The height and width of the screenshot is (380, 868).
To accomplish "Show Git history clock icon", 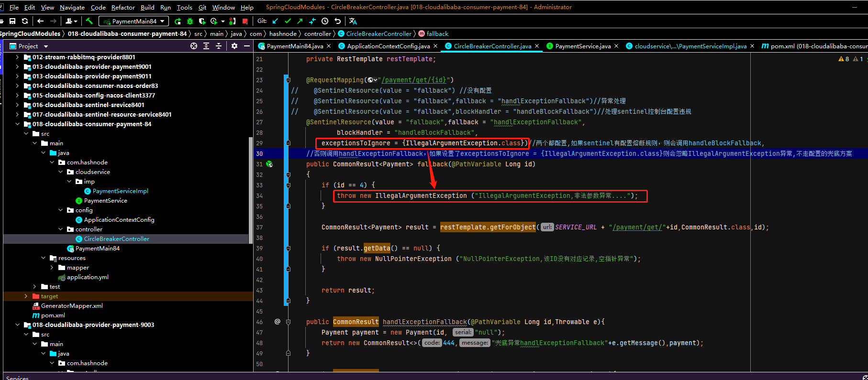I will [x=325, y=21].
